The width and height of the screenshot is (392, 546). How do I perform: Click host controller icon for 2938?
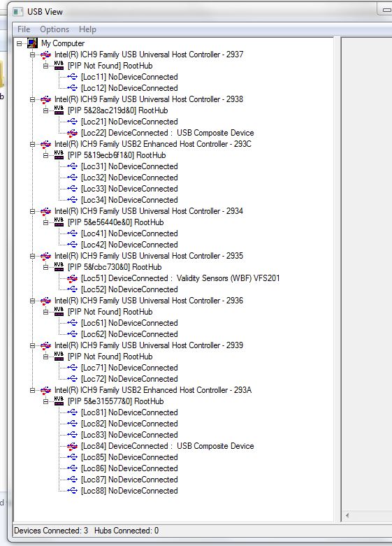click(x=45, y=99)
